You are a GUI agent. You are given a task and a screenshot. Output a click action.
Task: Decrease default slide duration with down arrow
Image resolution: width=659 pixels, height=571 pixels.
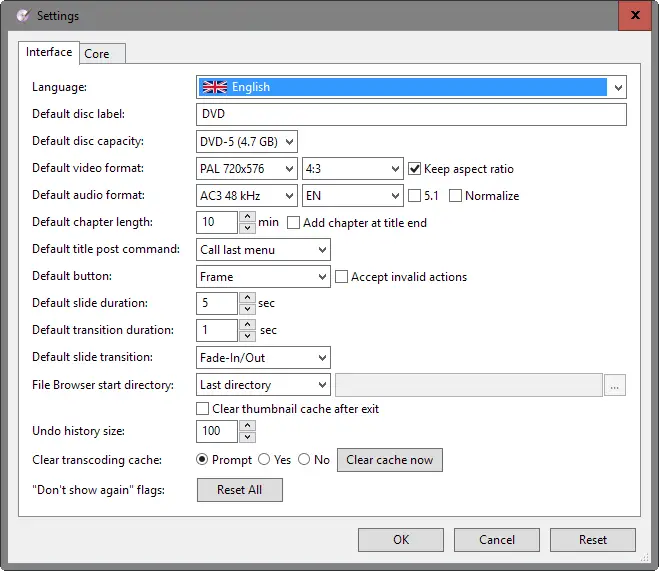point(248,309)
